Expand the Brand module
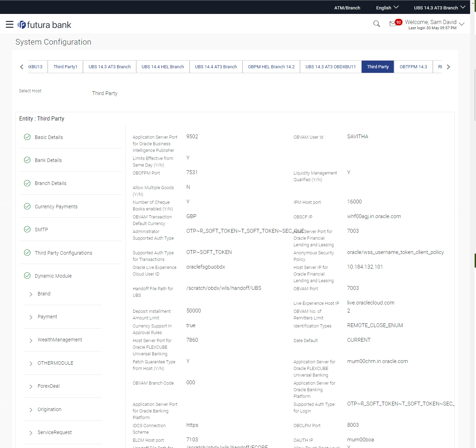Viewport: 476px width, 448px height. tap(31, 294)
